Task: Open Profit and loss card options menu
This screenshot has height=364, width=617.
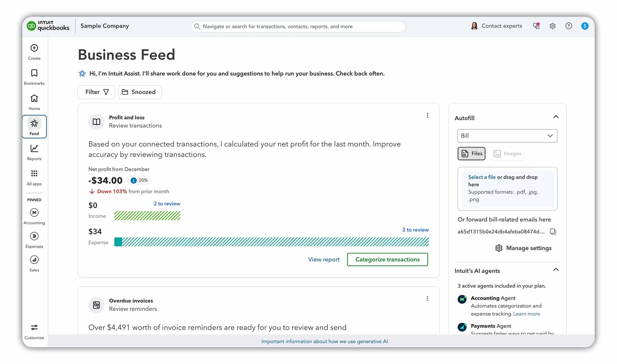Action: [x=427, y=115]
